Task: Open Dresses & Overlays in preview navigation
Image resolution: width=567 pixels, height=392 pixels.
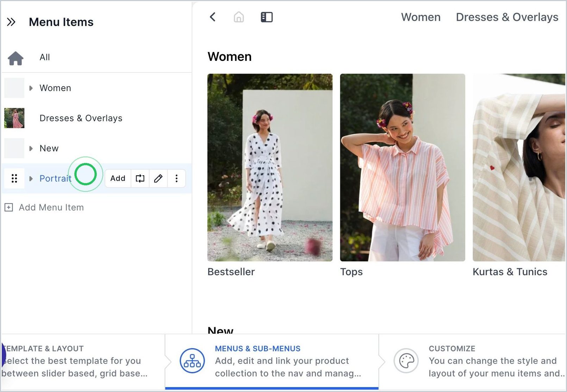Action: (507, 17)
